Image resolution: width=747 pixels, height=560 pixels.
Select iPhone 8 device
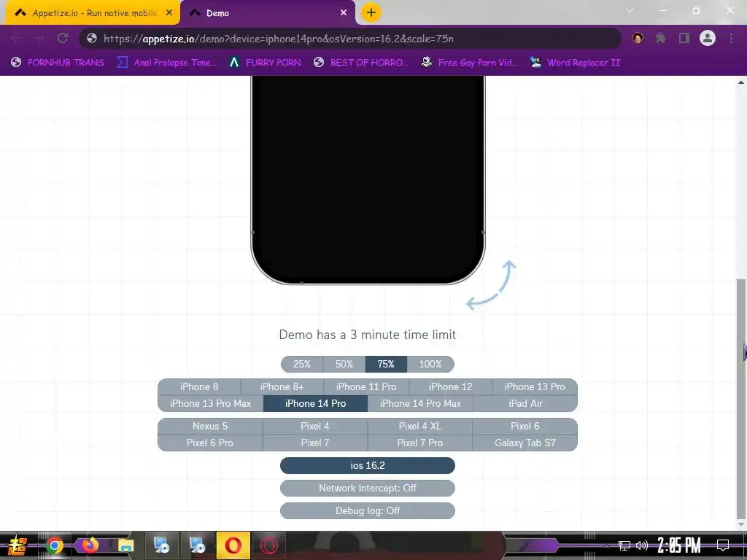pyautogui.click(x=199, y=386)
